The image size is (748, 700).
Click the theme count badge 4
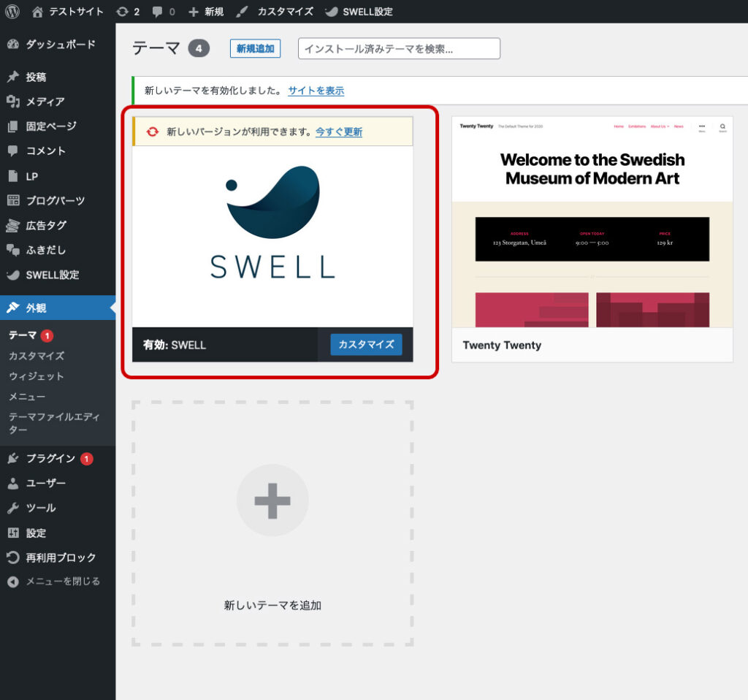click(x=199, y=48)
